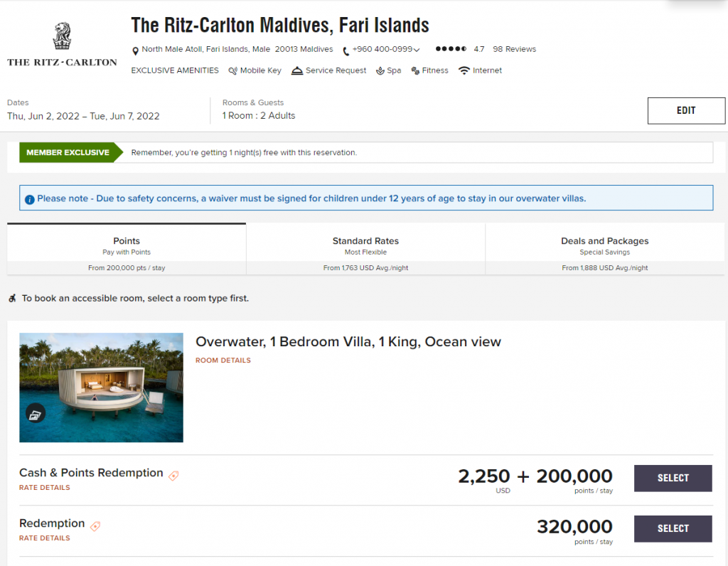This screenshot has height=566, width=728.
Task: Select the Cash & Points Redemption rate
Action: click(x=673, y=478)
